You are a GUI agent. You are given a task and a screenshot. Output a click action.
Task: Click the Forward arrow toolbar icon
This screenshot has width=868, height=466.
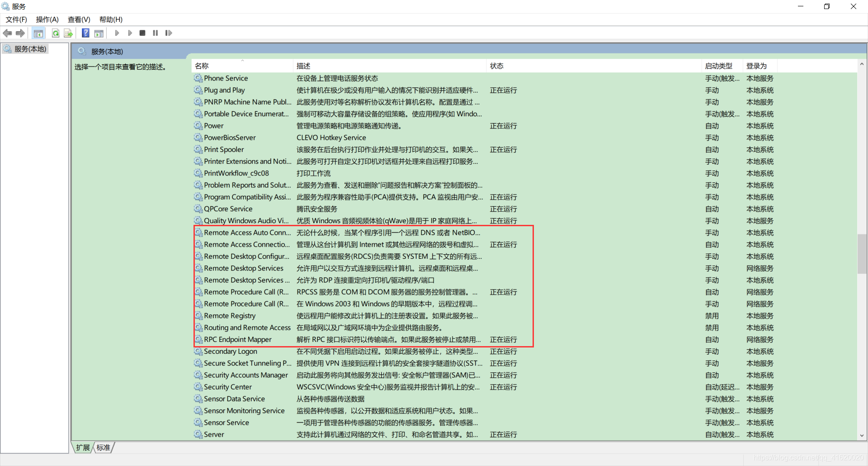coord(20,33)
